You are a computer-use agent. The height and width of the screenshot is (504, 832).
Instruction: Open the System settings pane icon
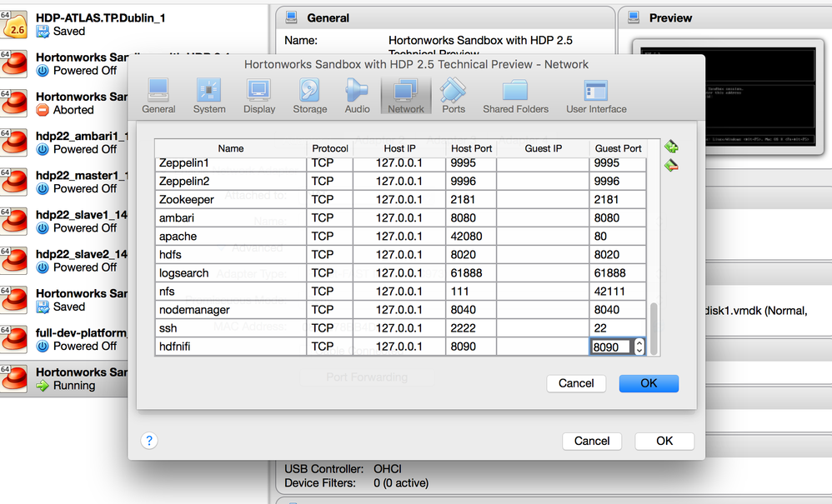209,96
